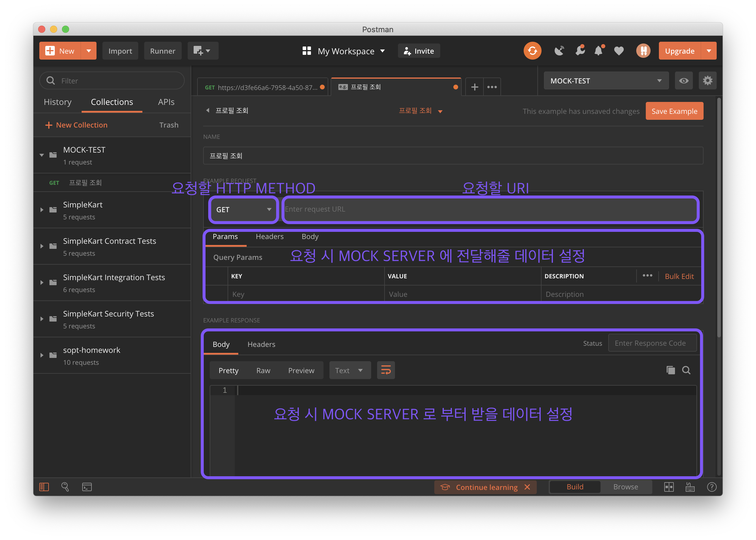The width and height of the screenshot is (756, 540).
Task: Click the sync status icon
Action: (532, 51)
